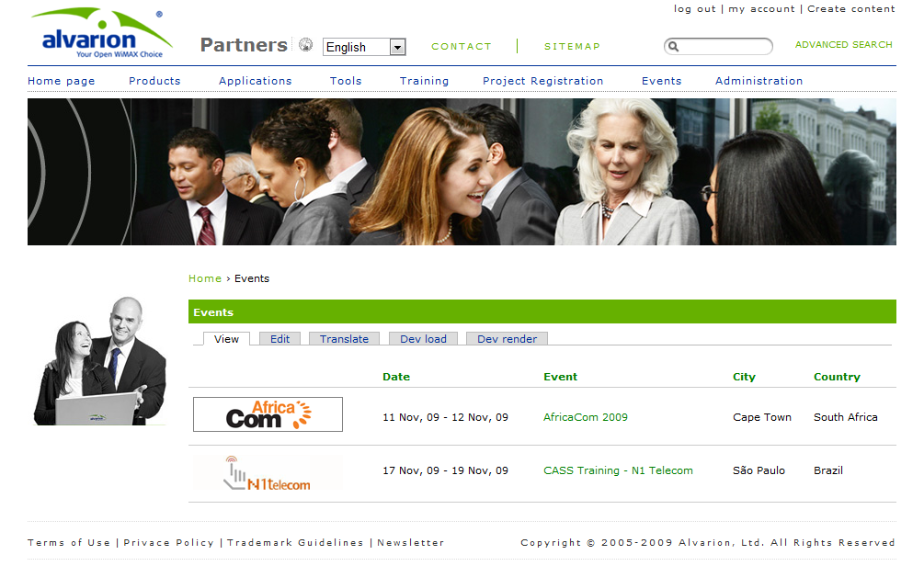Screen dimensions: 924x566
Task: Open the AfricaCom logo thumbnail
Action: coord(268,414)
